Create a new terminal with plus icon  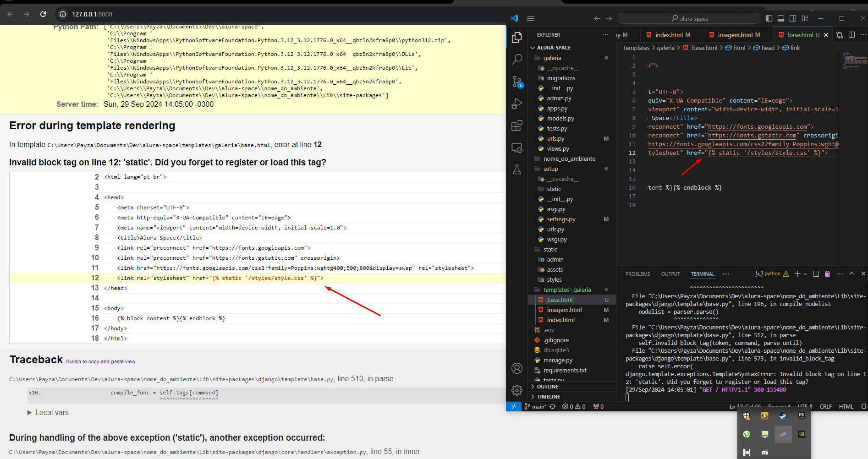797,274
